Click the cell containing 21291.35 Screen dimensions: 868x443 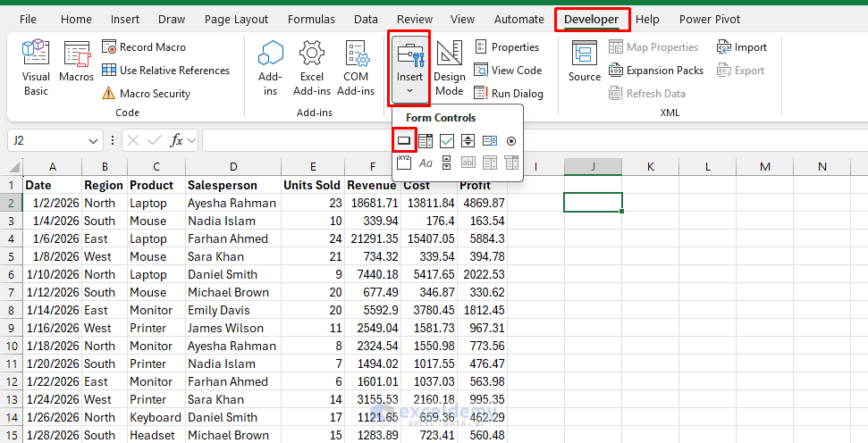(372, 239)
